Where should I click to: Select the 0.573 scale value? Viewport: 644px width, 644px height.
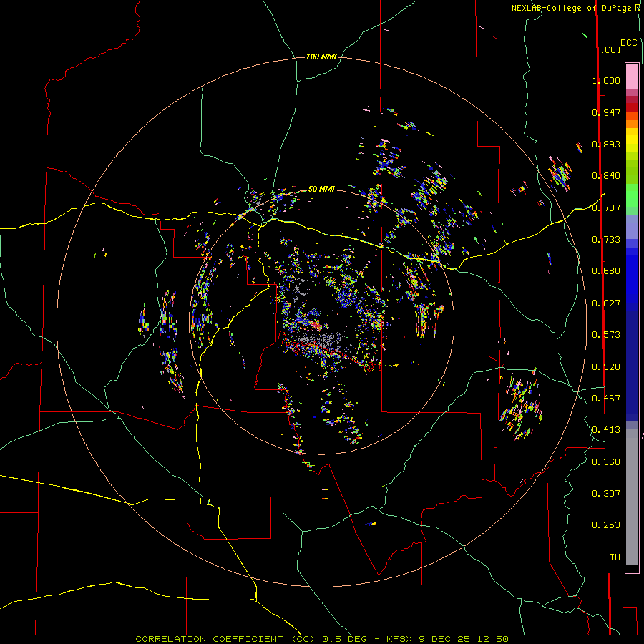(x=606, y=335)
